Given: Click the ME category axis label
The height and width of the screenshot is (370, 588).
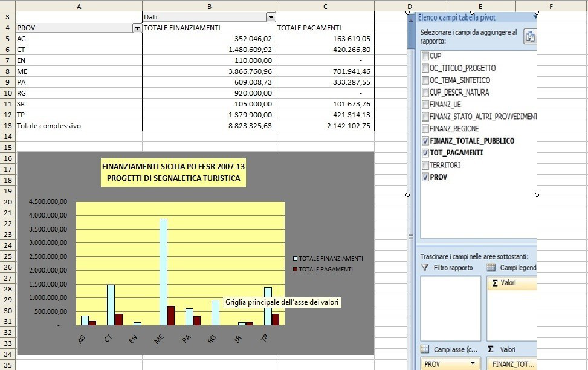Looking at the screenshot, I should [160, 339].
